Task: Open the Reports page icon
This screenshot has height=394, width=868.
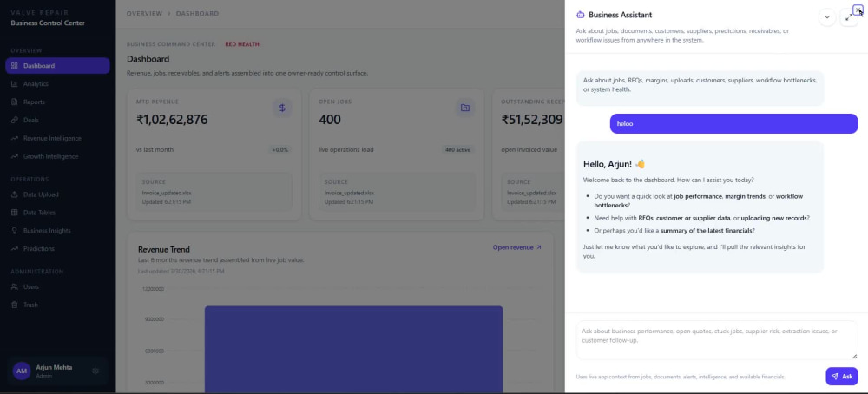Action: tap(15, 102)
